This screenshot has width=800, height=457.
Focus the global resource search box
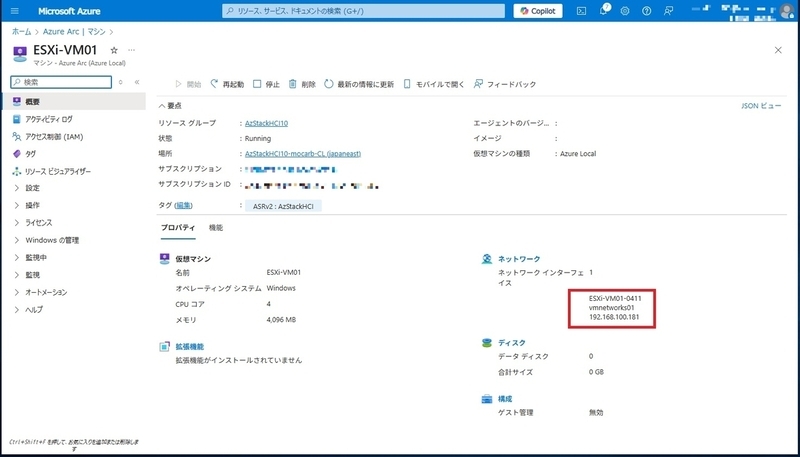(x=363, y=11)
